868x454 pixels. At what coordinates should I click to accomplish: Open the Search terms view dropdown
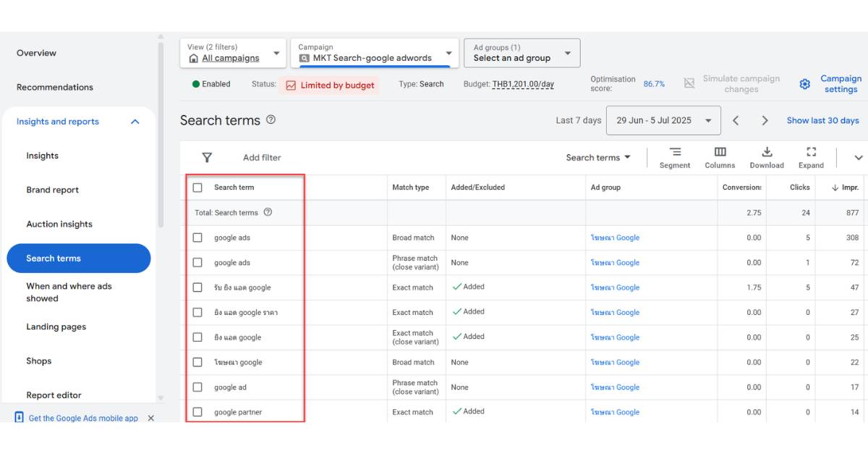point(598,157)
